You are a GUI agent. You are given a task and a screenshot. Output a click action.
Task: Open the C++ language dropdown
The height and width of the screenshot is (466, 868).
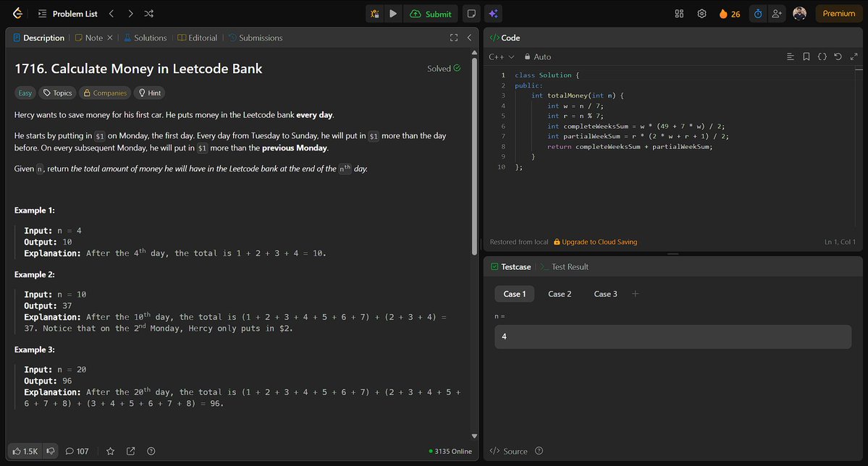tap(502, 56)
